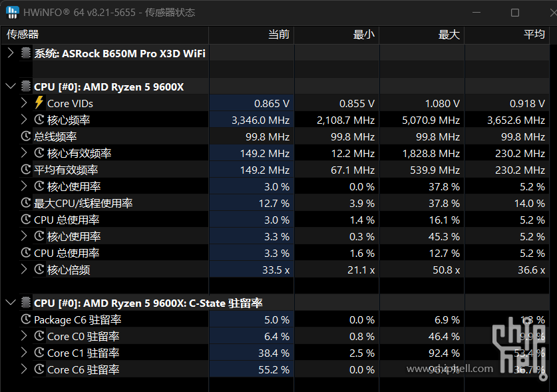Click the current Core VIDs value 0.865 V
557x392 pixels.
272,103
